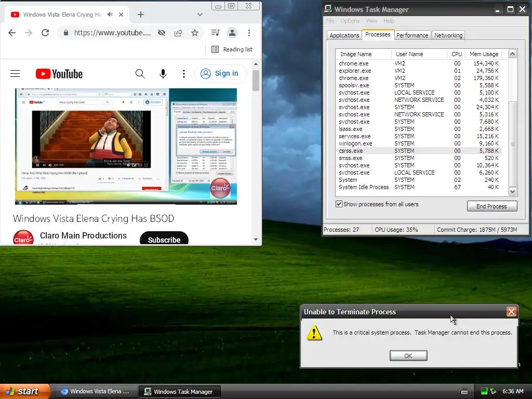Select lsass.exe process row

(420, 129)
